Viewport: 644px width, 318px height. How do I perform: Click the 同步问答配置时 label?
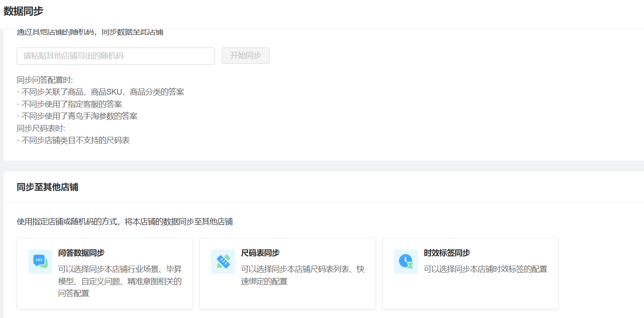click(45, 80)
